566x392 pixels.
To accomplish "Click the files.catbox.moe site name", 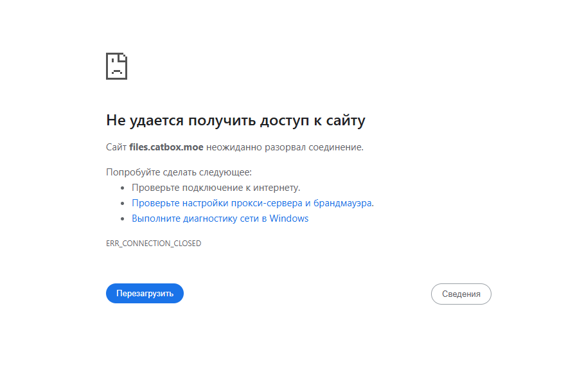I will click(166, 147).
